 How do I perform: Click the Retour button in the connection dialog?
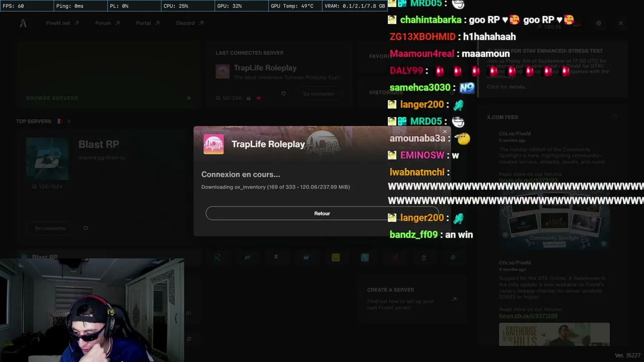click(322, 213)
